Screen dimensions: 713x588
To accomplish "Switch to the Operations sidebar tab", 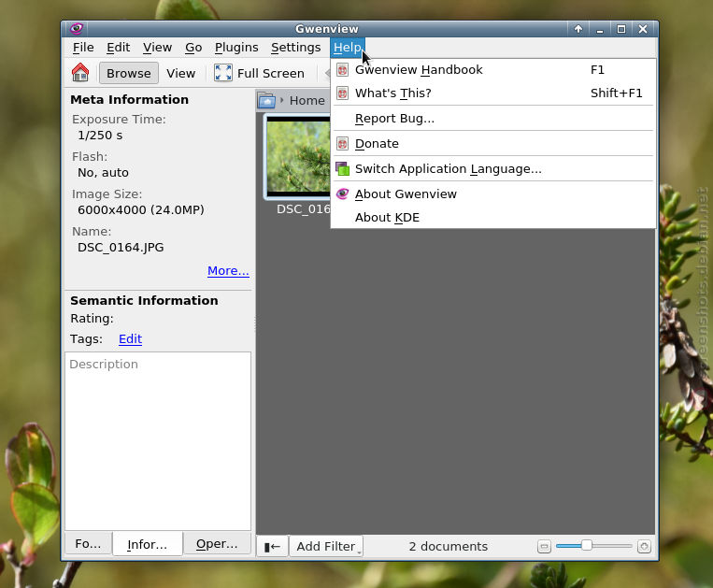I will coord(217,543).
